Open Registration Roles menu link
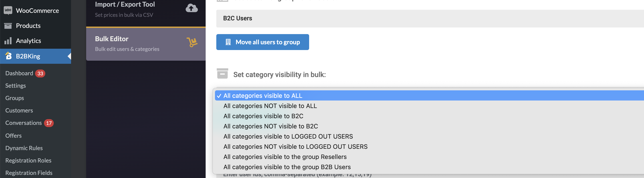The width and height of the screenshot is (644, 178). tap(28, 160)
